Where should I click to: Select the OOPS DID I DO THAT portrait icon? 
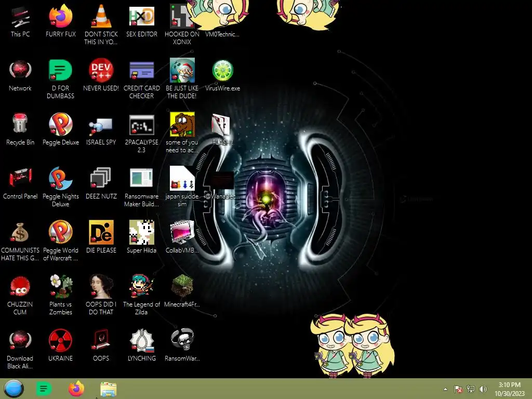[101, 286]
